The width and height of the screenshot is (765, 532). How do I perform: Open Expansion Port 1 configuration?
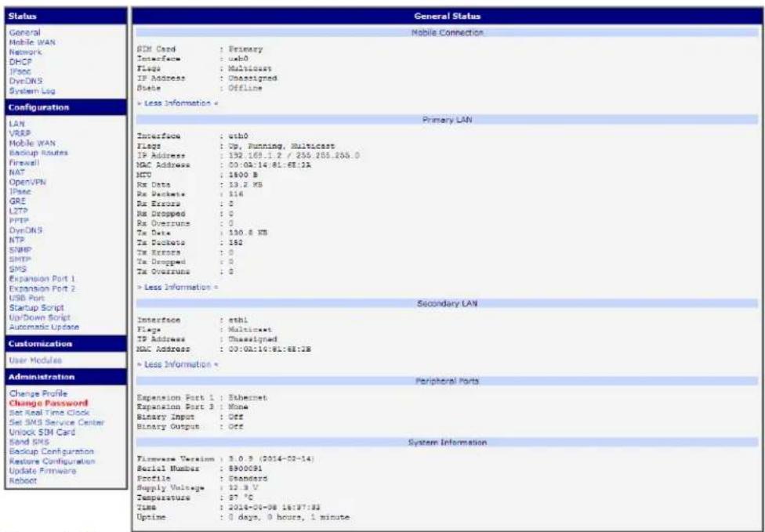(42, 279)
